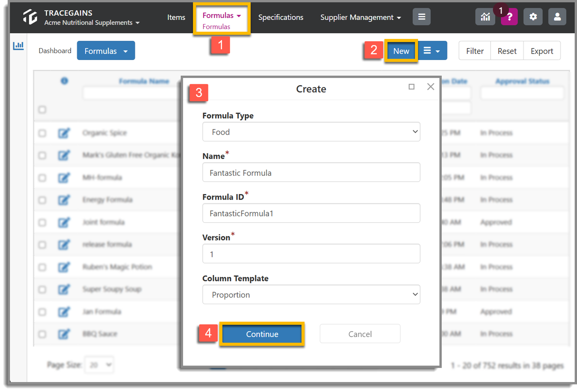577x392 pixels.
Task: Open the user profile icon
Action: click(x=557, y=17)
